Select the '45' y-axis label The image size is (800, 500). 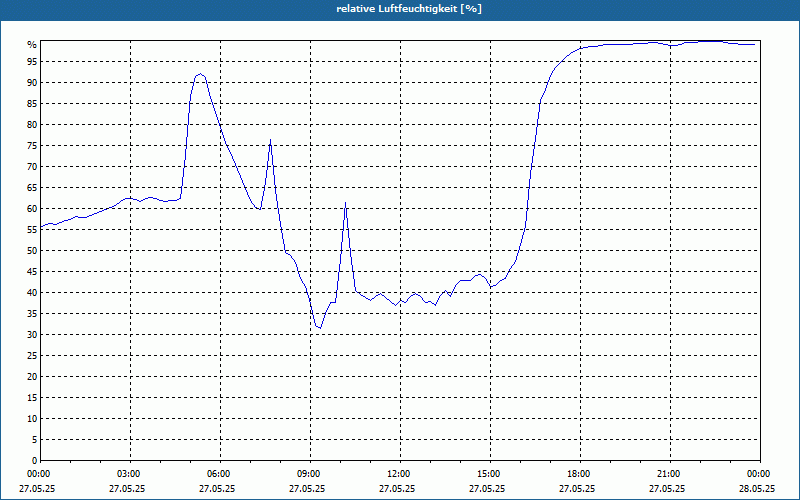32,271
